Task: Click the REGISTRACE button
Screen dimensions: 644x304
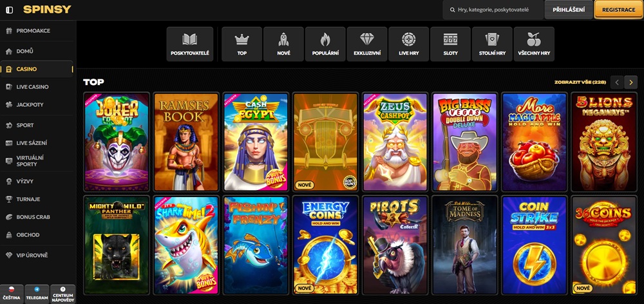Action: tap(618, 10)
